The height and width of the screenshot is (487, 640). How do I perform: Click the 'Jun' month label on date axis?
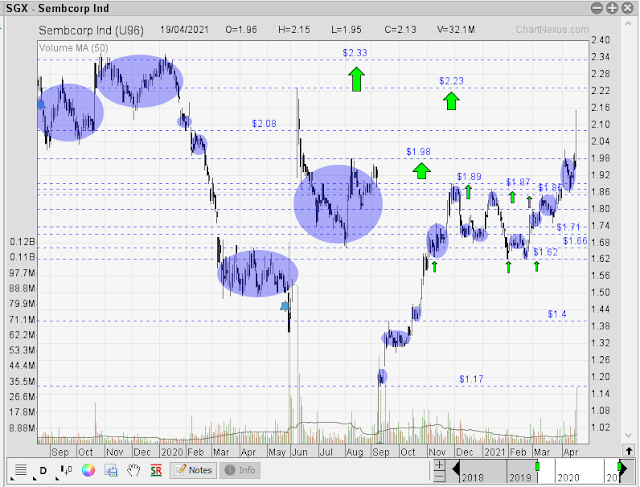(x=299, y=452)
